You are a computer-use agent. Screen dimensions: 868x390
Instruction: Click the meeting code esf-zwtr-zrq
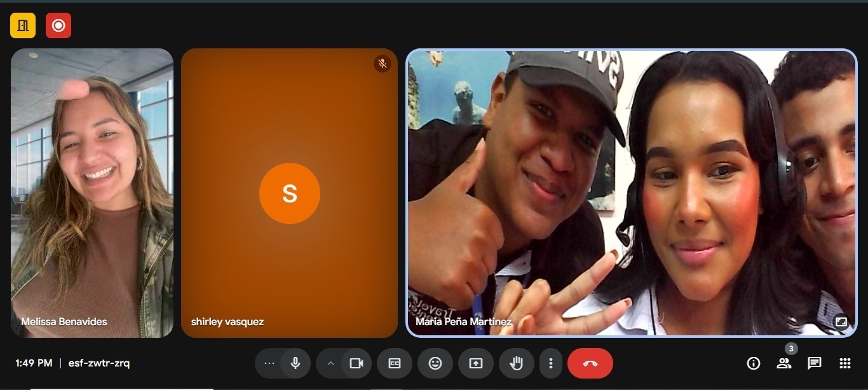point(99,363)
